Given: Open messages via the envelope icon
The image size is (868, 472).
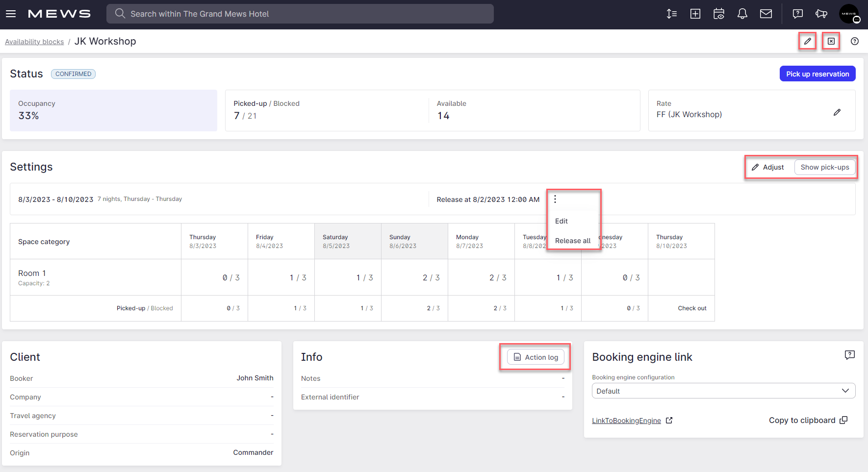Looking at the screenshot, I should tap(766, 14).
